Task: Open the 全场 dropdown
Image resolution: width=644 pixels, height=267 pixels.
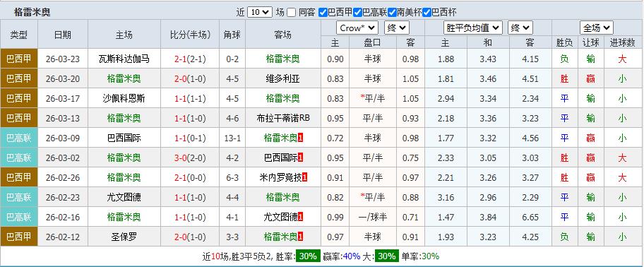Action: click(x=597, y=28)
